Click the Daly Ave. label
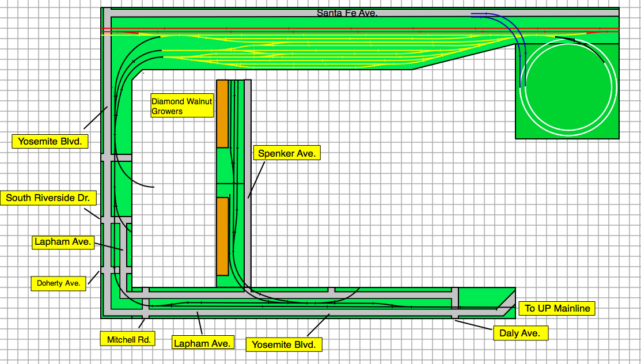The height and width of the screenshot is (364, 641). 520,333
